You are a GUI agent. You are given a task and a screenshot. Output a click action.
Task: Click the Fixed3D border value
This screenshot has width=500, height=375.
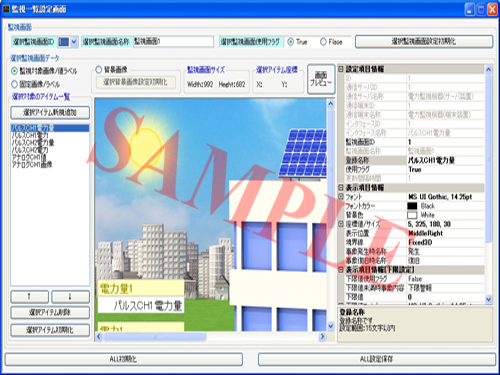click(420, 242)
